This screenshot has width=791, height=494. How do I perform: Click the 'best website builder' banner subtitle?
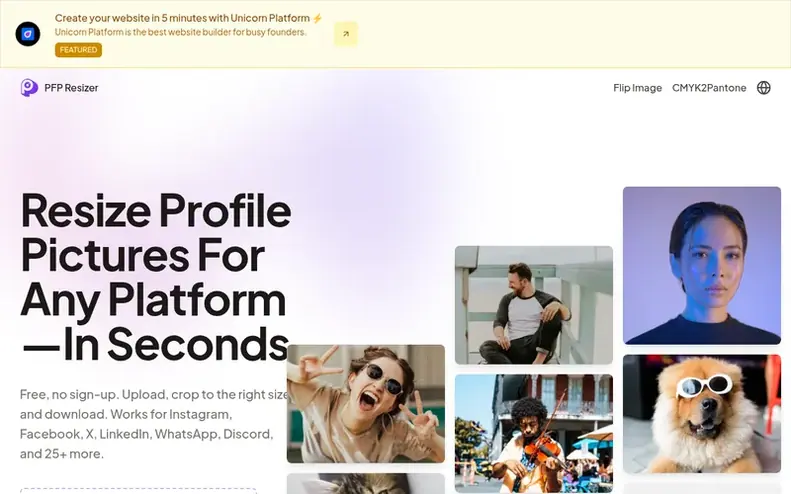coord(181,32)
